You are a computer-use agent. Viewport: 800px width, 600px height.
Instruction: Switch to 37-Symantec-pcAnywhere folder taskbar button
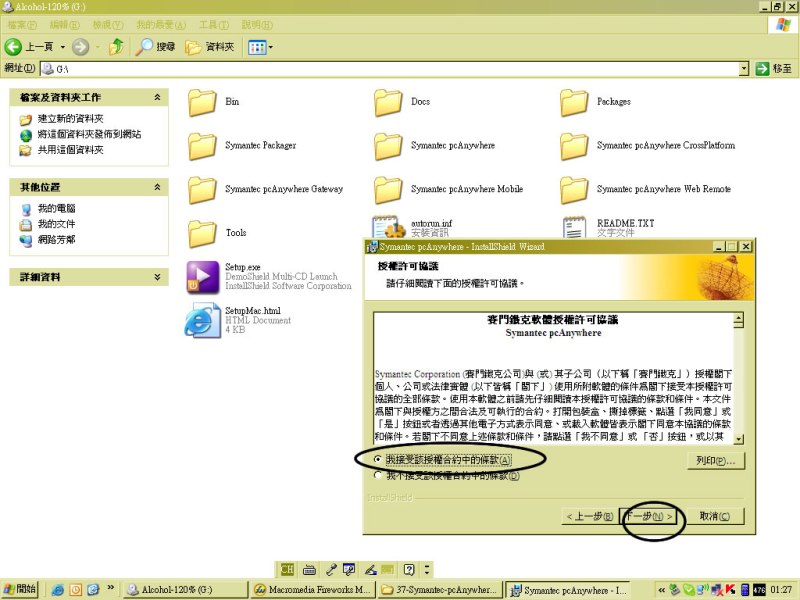[440, 590]
